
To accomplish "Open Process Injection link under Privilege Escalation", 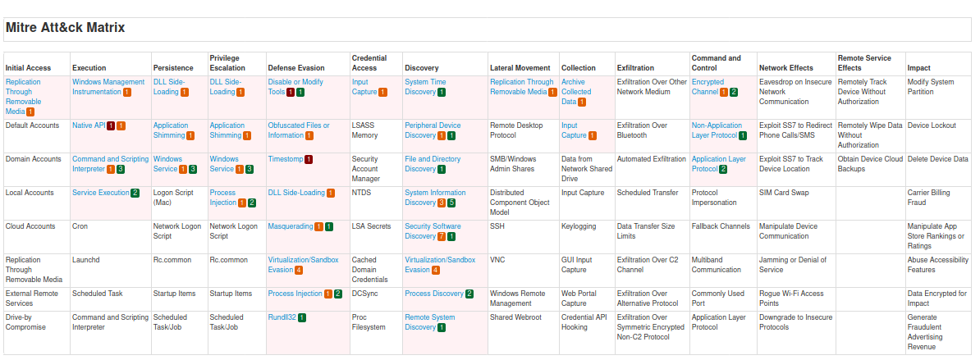I will (223, 198).
